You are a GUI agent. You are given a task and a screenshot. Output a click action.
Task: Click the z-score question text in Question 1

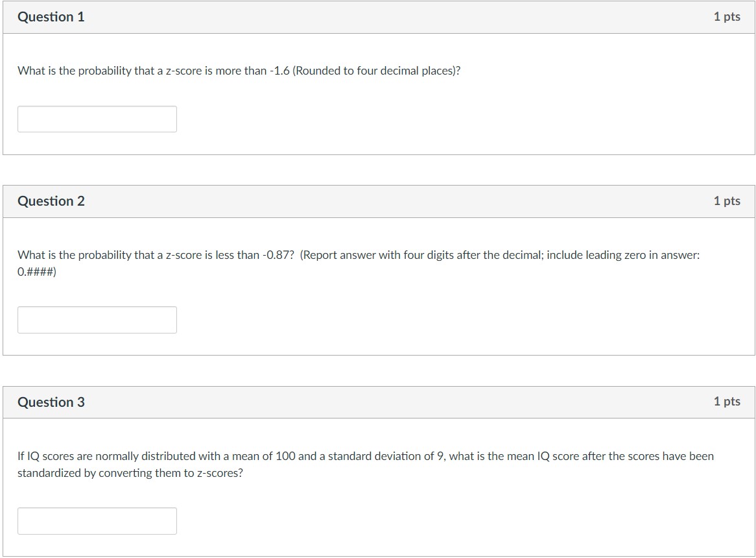pos(238,70)
